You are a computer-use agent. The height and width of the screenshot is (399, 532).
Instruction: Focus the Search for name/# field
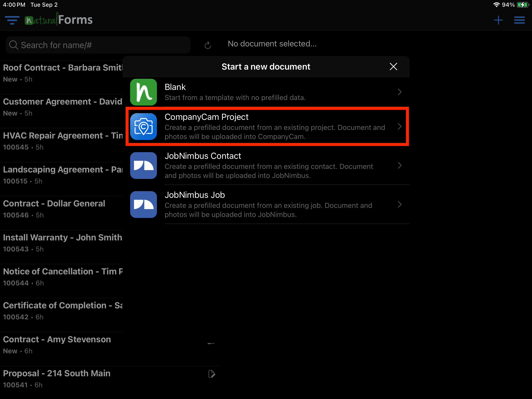tap(98, 45)
